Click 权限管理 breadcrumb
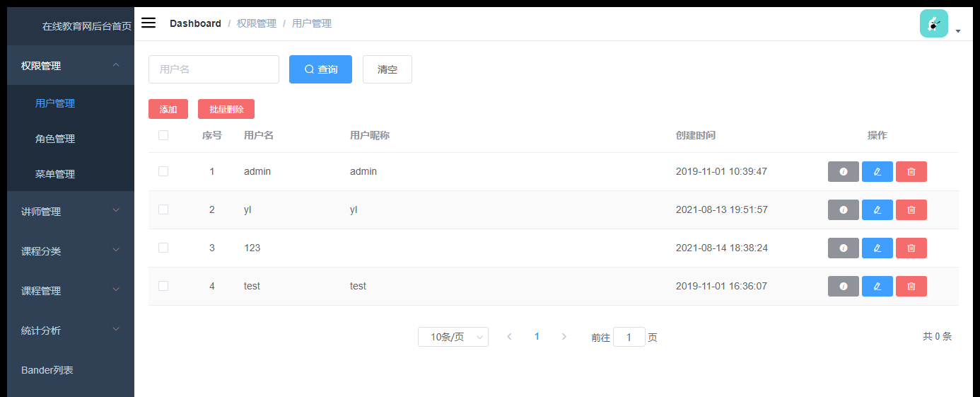Screen dimensions: 980x397 click(x=257, y=23)
